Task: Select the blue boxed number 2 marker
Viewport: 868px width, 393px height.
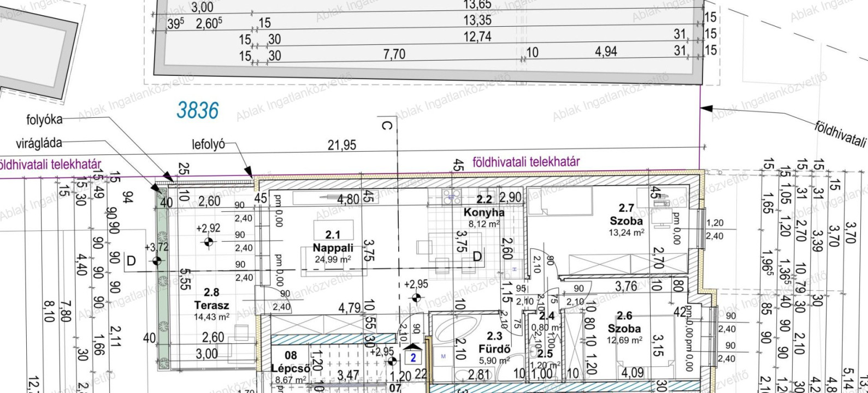Action: point(414,358)
